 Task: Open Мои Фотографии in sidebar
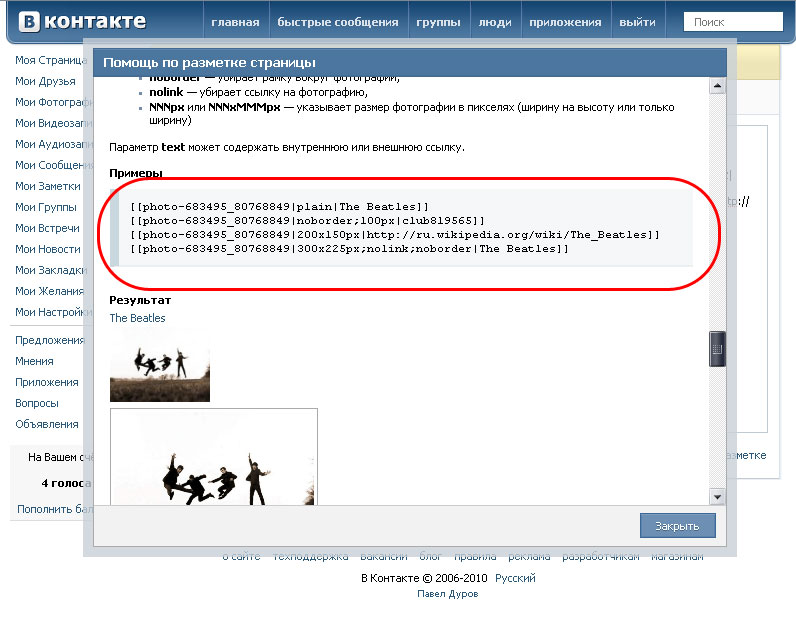pyautogui.click(x=53, y=102)
